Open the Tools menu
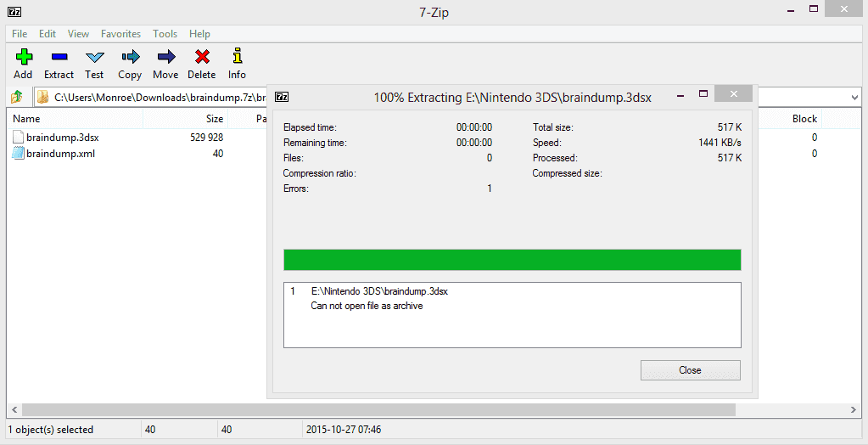Image resolution: width=868 pixels, height=445 pixels. pyautogui.click(x=165, y=34)
